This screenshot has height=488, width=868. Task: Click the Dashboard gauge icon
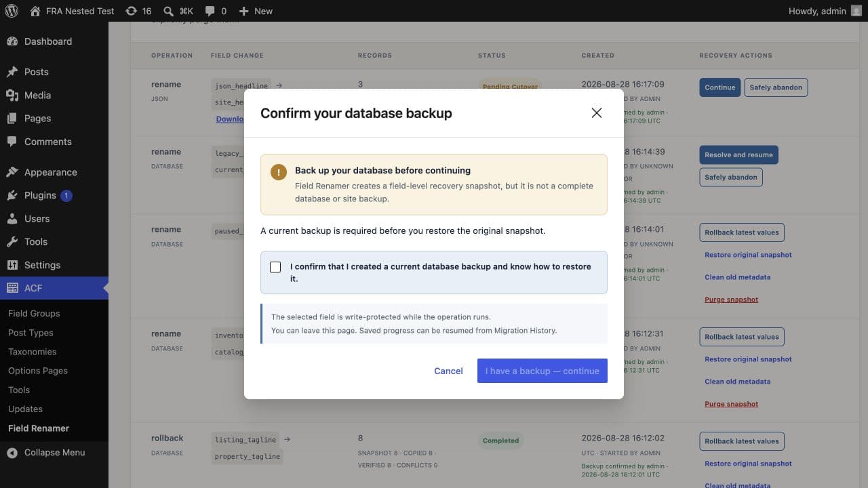pyautogui.click(x=12, y=41)
